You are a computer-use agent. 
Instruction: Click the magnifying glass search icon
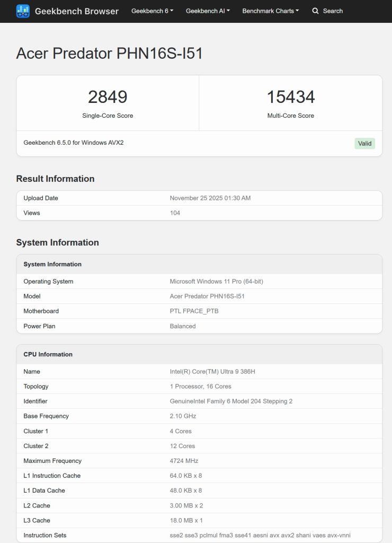click(x=315, y=11)
